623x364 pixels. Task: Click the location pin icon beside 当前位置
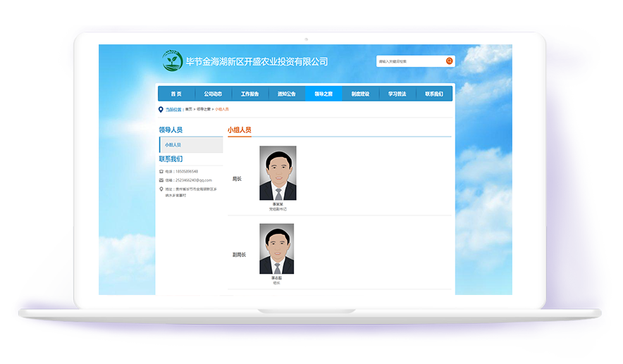(x=161, y=109)
